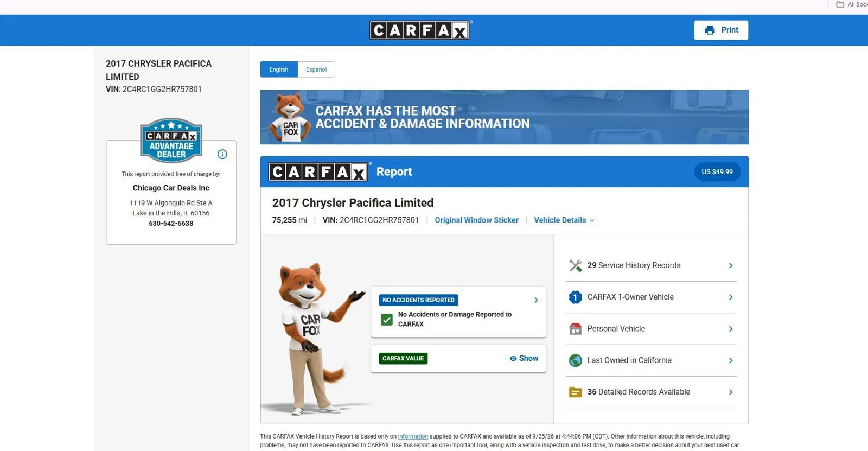Click 'No Accidents or Damage Reported to CARFAX' text
868x451 pixels.
(x=455, y=319)
